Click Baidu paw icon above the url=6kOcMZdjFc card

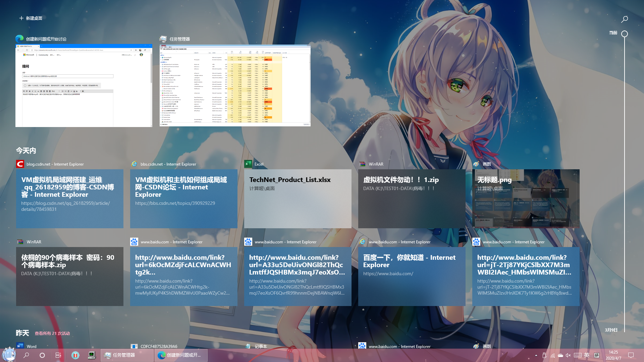134,242
